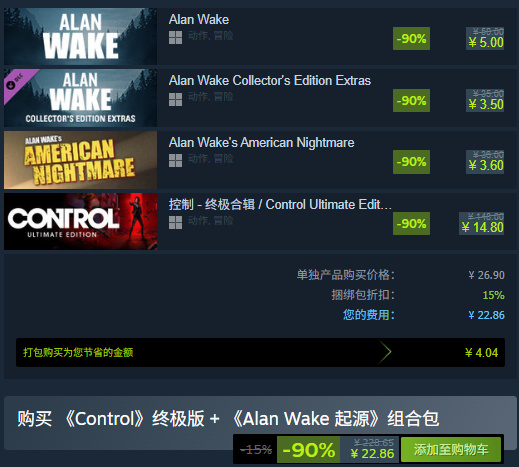Image resolution: width=519 pixels, height=467 pixels.
Task: Click the ¥ 14.80 price for Control
Action: (482, 227)
